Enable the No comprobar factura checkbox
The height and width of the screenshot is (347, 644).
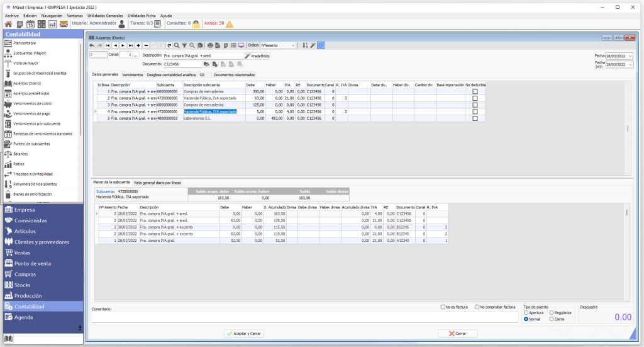coord(477,307)
